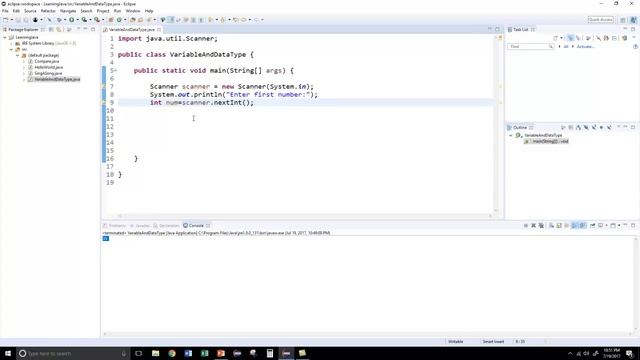Select the VariableAndDataType.java editor tab
Screen dimensions: 640x360
pos(131,30)
